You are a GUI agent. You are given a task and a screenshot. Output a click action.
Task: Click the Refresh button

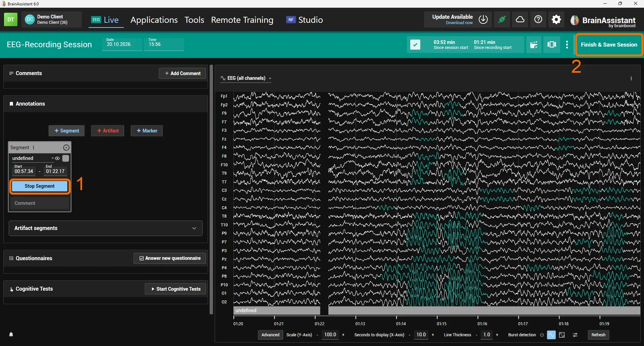tap(598, 335)
